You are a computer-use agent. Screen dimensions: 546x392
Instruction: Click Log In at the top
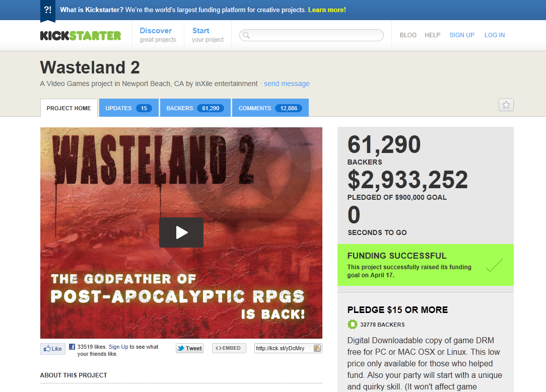495,35
